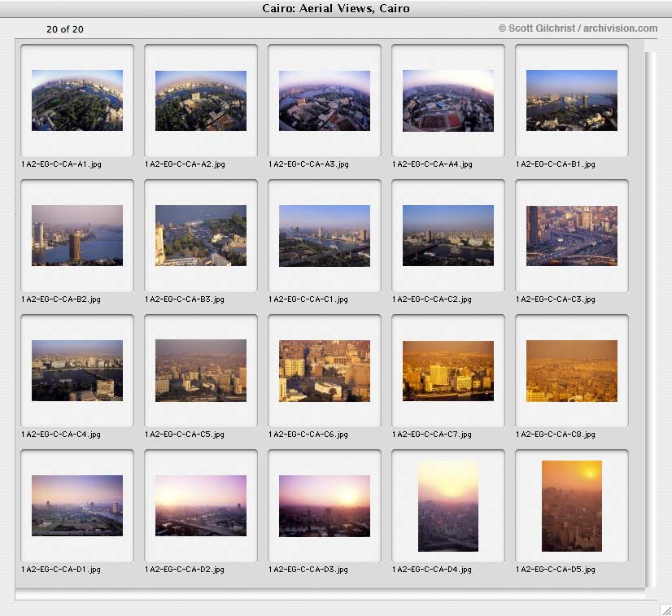Open thumbnail above 1A2-EG-C-CA-C2.jpg
This screenshot has height=616, width=672.
pos(447,235)
